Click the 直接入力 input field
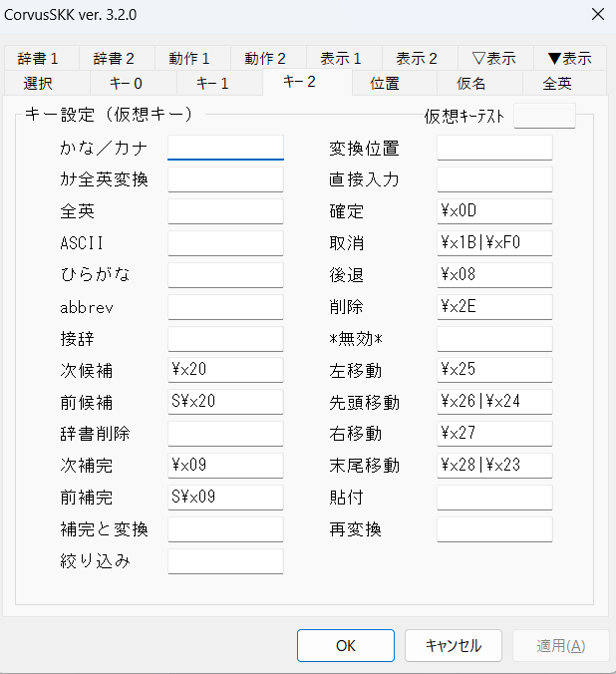This screenshot has width=616, height=674. coord(494,179)
